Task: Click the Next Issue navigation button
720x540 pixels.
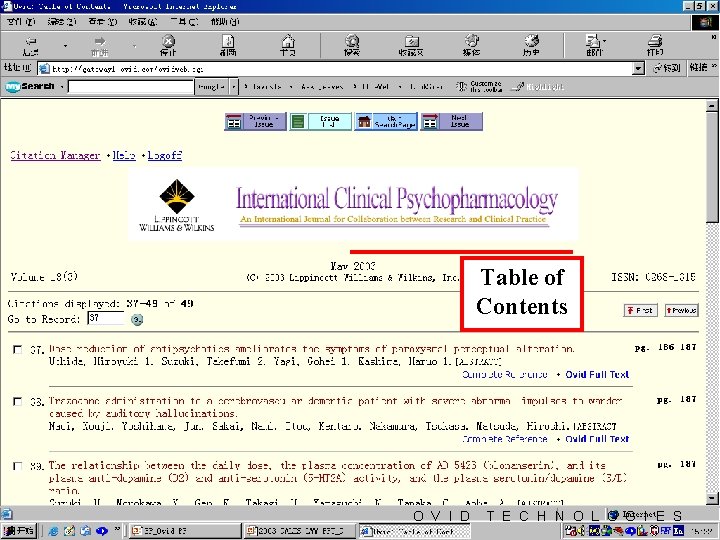Action: (x=451, y=122)
